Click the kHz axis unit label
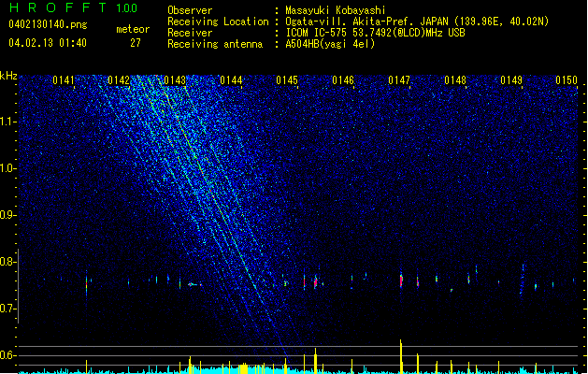This screenshot has height=374, width=588. coord(8,76)
